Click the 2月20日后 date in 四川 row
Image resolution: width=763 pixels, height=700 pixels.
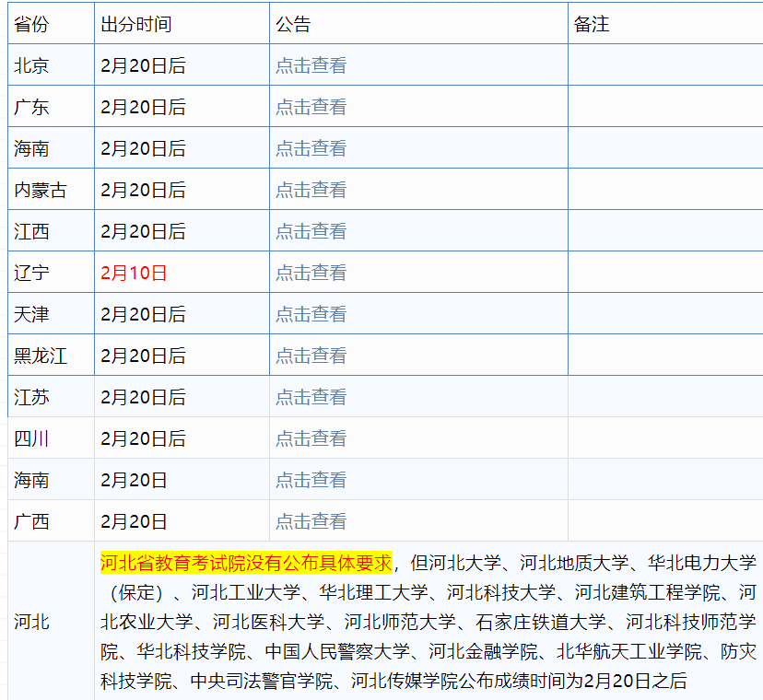tap(143, 437)
